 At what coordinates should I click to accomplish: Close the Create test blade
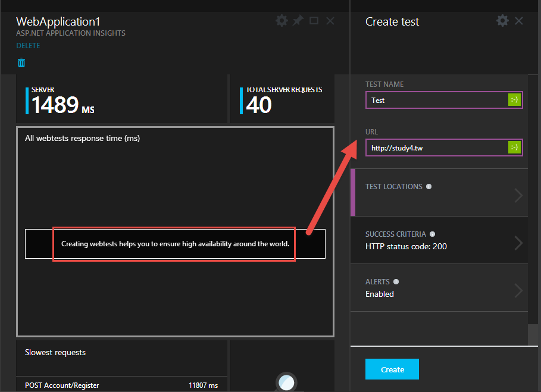coord(518,21)
